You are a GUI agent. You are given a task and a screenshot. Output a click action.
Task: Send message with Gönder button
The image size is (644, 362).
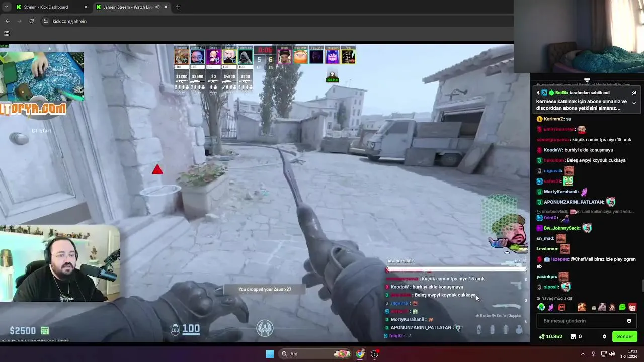[624, 337]
